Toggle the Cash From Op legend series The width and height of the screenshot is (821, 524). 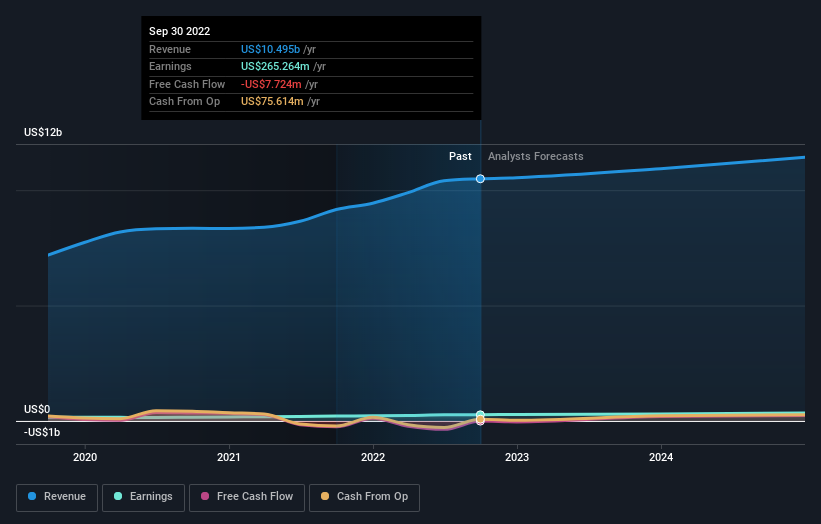[364, 497]
